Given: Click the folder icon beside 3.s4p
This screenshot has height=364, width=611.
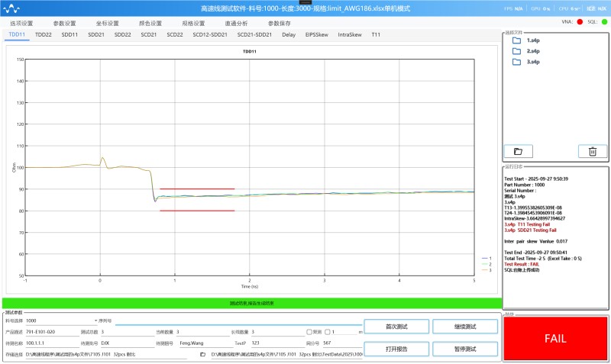Looking at the screenshot, I should click(517, 61).
